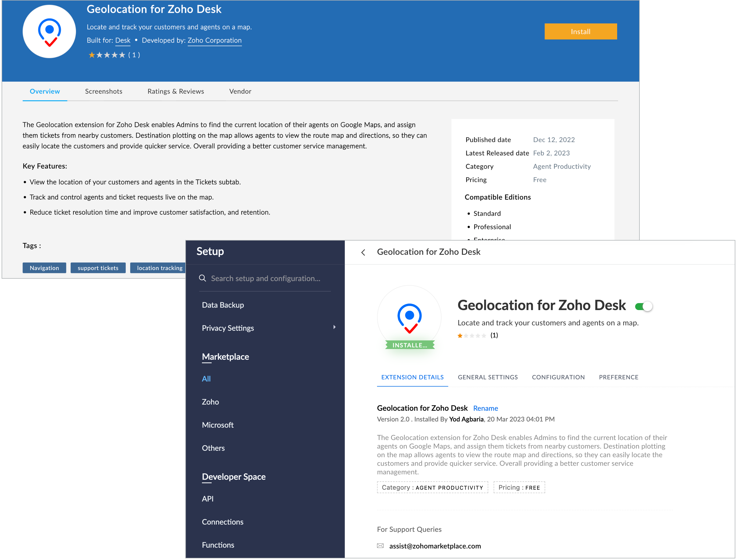Click the Category : AGENT PRODUCTIVITY label

pos(432,487)
